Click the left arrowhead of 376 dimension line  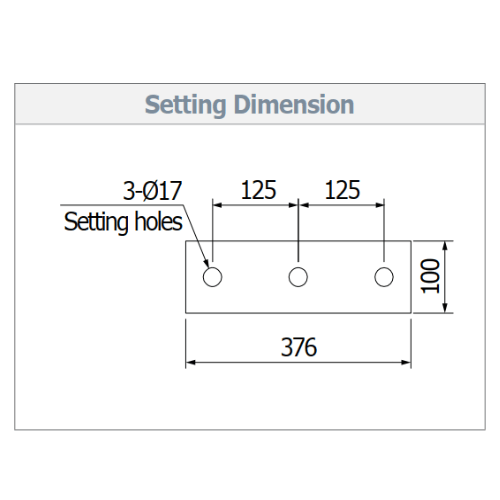(190, 362)
